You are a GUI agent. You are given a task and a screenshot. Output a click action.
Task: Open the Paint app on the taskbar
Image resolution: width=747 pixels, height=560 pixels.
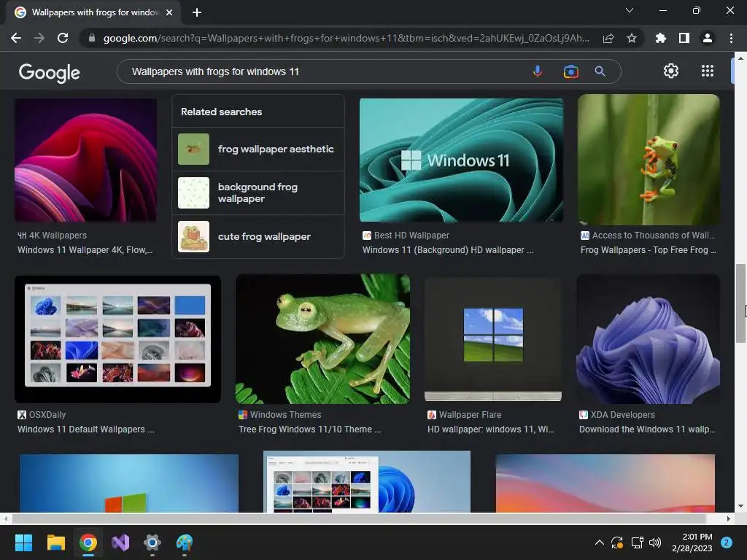[x=185, y=542]
